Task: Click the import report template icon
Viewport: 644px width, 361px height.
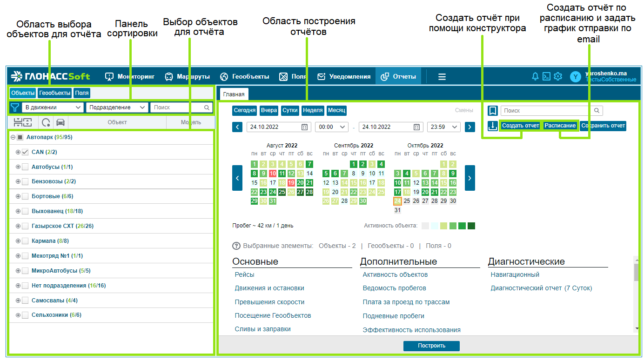Action: [x=492, y=126]
